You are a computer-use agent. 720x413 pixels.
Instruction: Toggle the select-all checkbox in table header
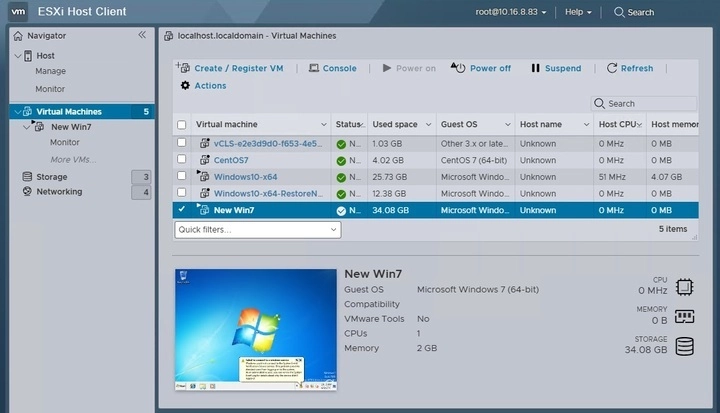(x=182, y=124)
